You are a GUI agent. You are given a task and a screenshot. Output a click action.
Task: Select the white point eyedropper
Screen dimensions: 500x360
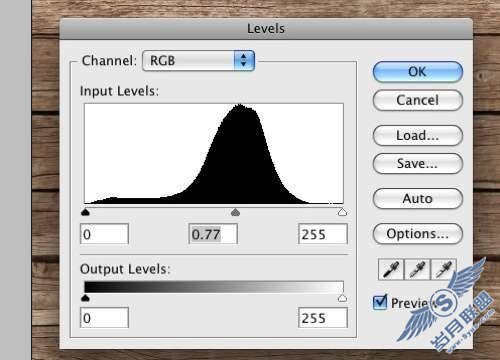coord(443,269)
